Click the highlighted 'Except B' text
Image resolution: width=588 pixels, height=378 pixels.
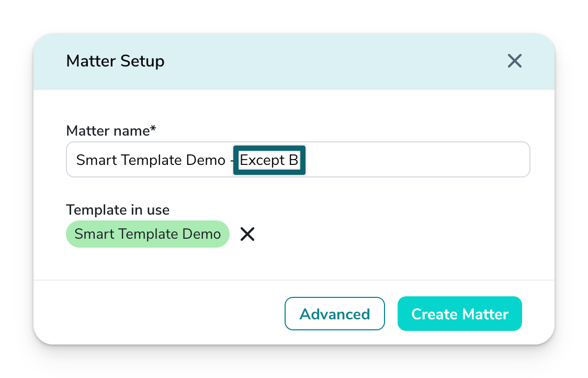coord(269,160)
